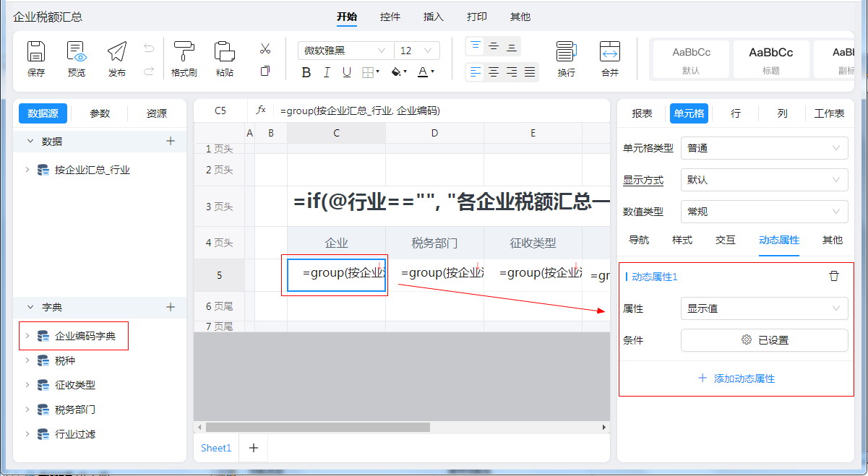Open report 预览 (Preview)

[x=77, y=52]
